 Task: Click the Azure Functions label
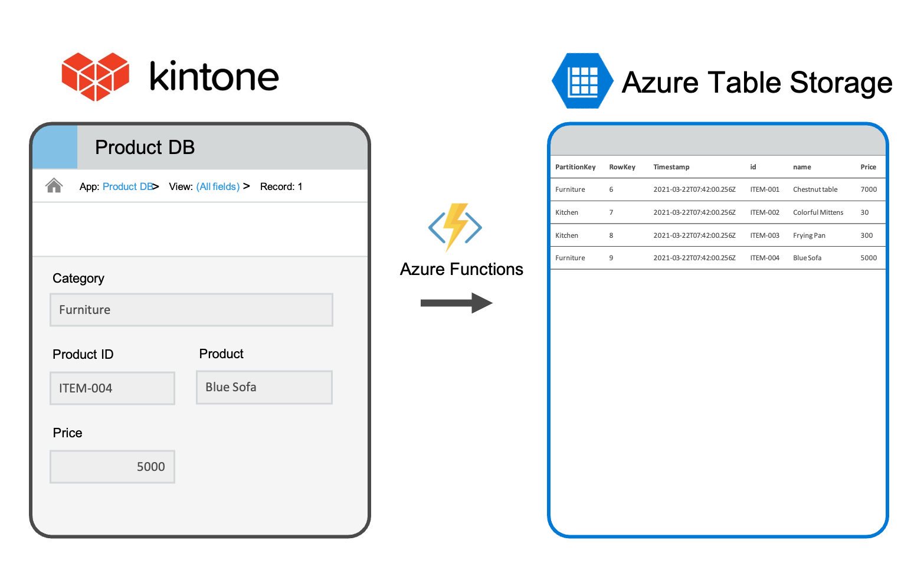click(x=461, y=269)
